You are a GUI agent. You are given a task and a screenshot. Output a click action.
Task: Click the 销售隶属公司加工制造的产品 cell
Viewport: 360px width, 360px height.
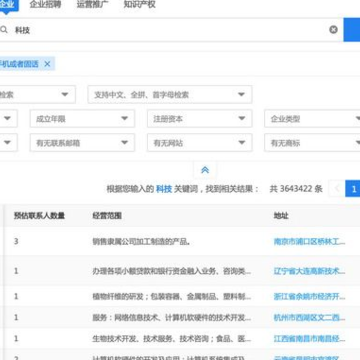click(x=141, y=241)
